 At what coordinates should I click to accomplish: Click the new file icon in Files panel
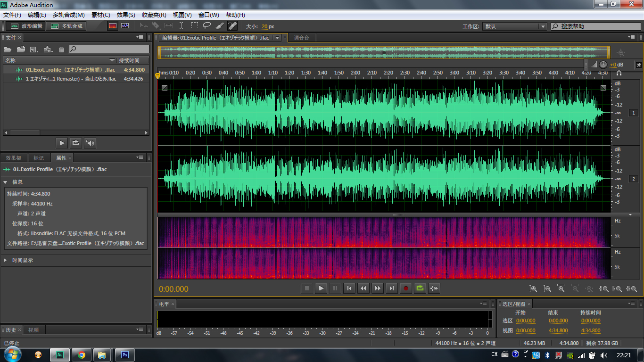pyautogui.click(x=34, y=49)
